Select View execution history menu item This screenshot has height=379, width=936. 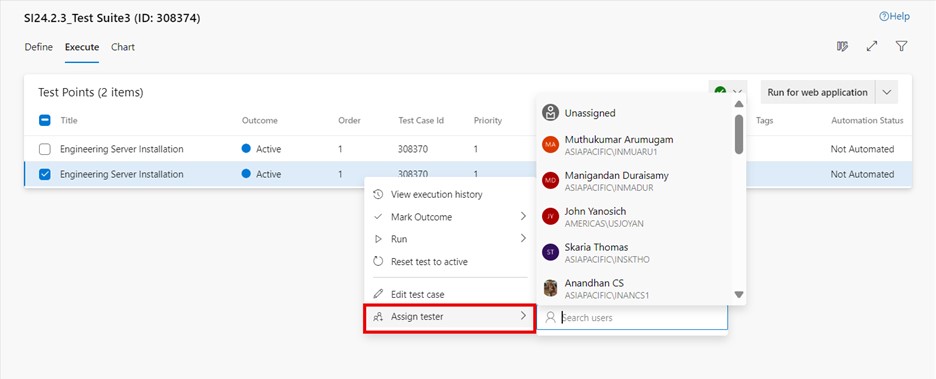point(449,195)
